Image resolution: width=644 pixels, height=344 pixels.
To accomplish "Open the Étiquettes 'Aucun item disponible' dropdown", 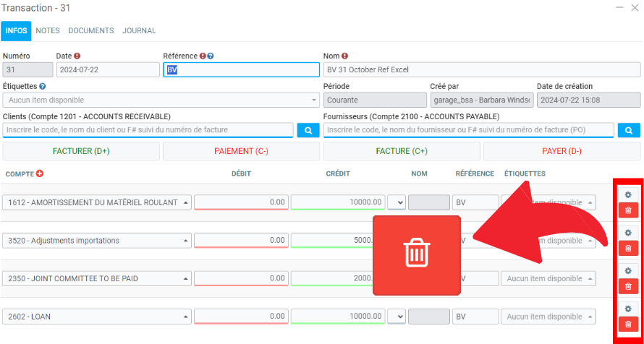I will click(x=161, y=100).
